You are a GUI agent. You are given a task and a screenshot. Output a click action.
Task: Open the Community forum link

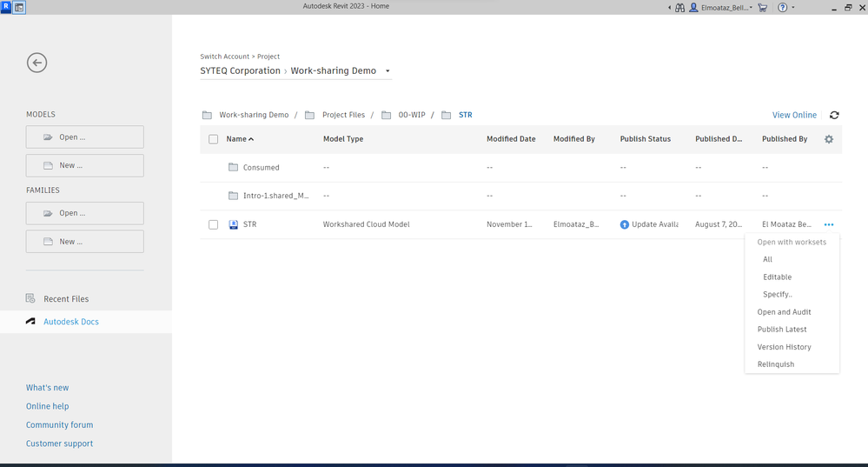59,425
